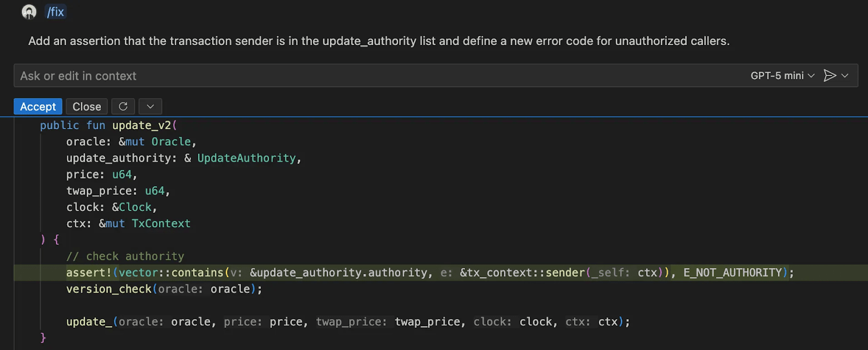This screenshot has width=868, height=350.
Task: Click the /fix slash command tag
Action: (55, 11)
